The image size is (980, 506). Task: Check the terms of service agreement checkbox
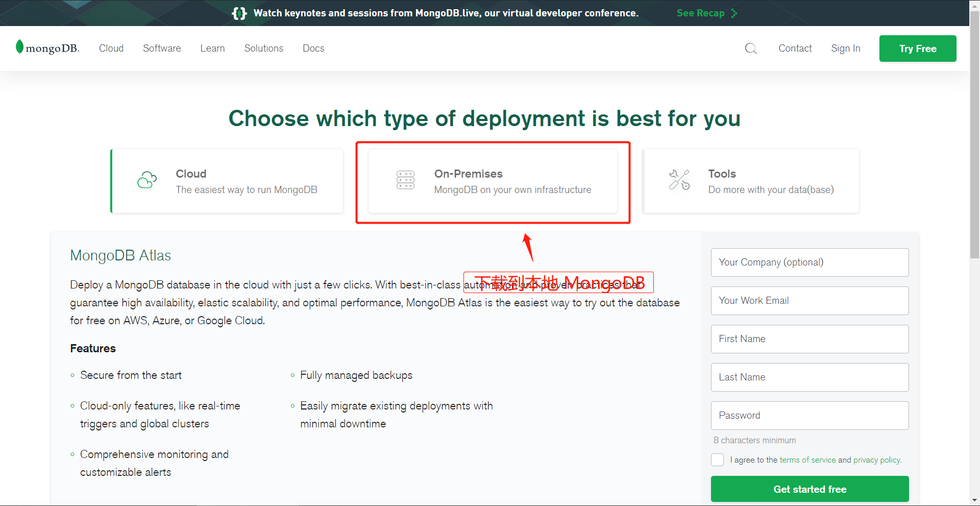point(718,460)
